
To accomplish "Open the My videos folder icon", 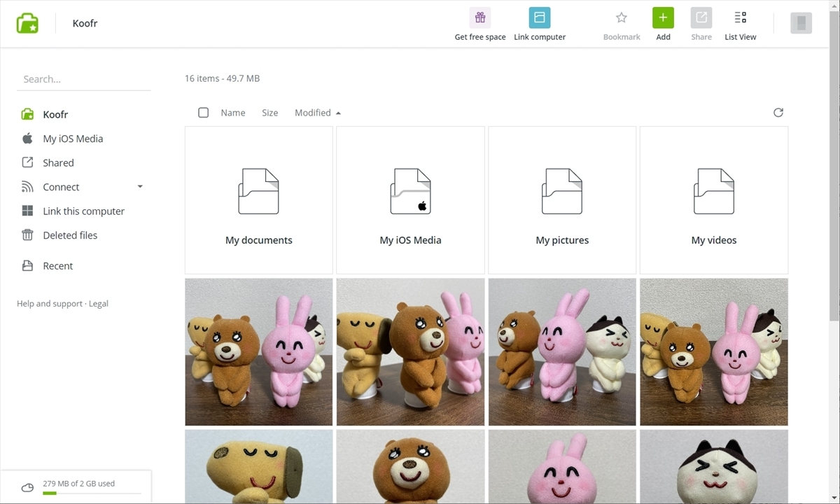I will (x=714, y=191).
